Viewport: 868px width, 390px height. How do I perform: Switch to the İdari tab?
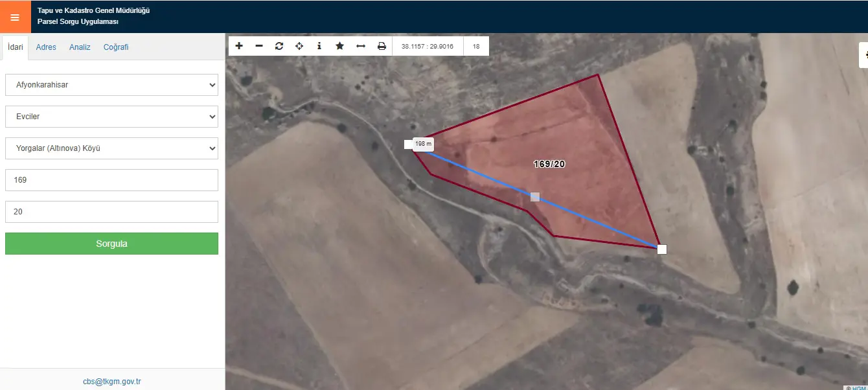tap(16, 47)
